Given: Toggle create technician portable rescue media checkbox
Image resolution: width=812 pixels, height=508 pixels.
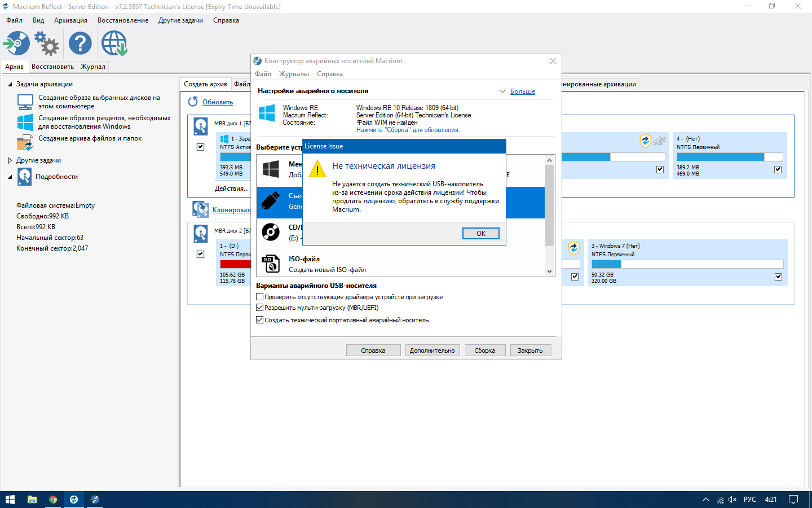Looking at the screenshot, I should click(x=260, y=320).
